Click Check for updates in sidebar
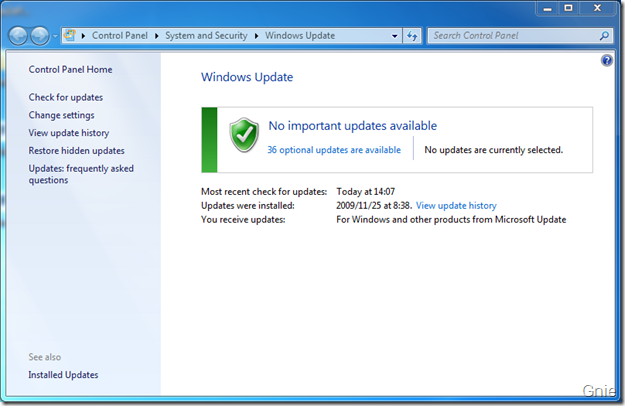The image size is (625, 406). (66, 97)
